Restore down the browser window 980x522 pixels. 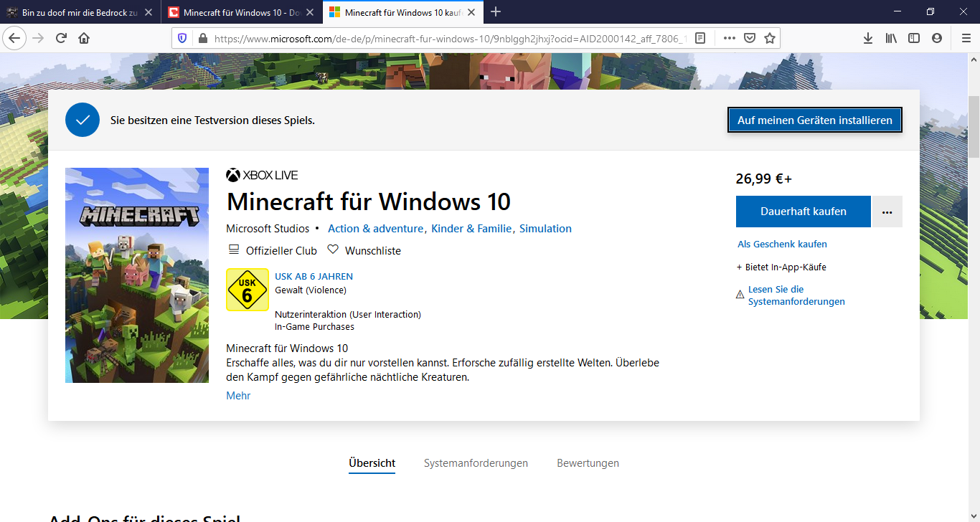(x=930, y=11)
